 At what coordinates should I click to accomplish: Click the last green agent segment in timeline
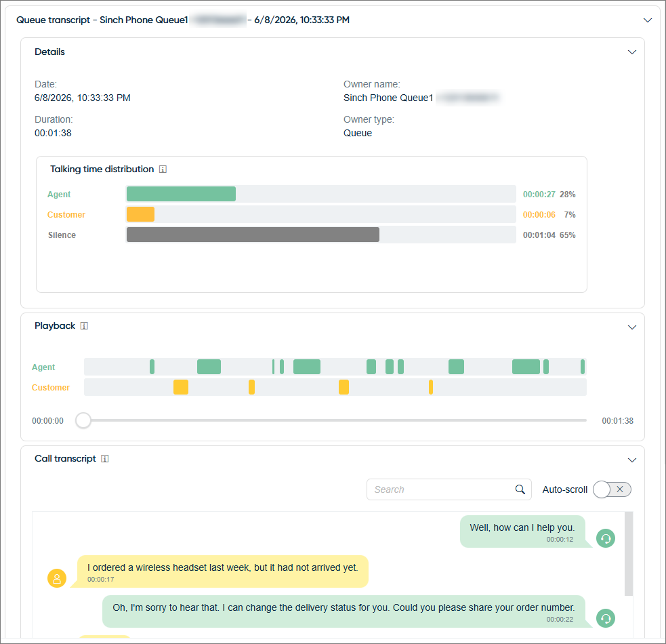click(583, 367)
